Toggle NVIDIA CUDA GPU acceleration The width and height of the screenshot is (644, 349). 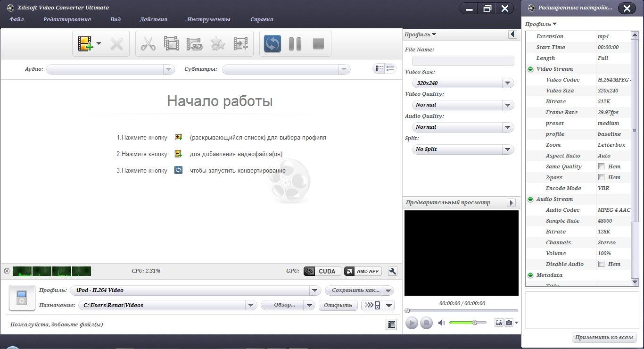tap(322, 271)
